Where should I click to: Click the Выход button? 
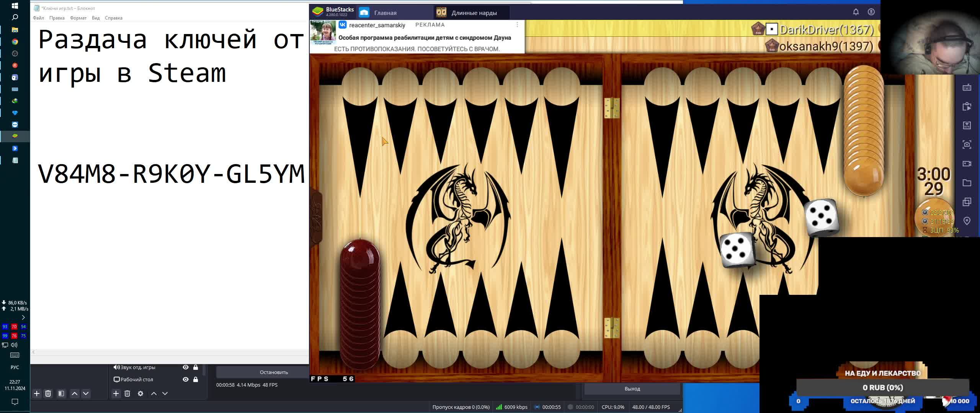pos(632,389)
